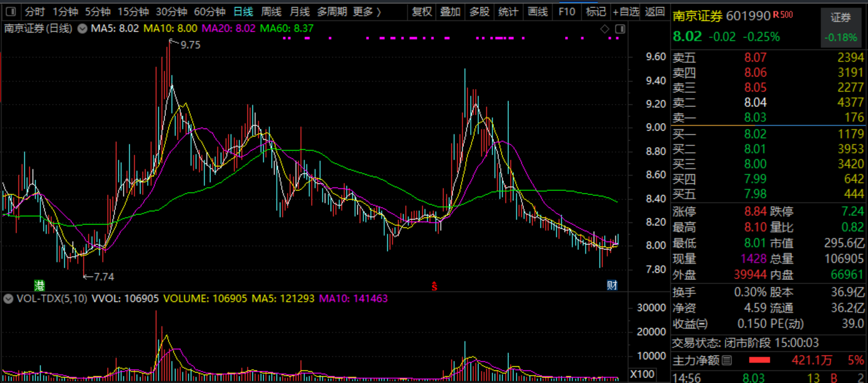Select the 60分钟 period tab
Screen dimensions: 868x383
pos(209,12)
